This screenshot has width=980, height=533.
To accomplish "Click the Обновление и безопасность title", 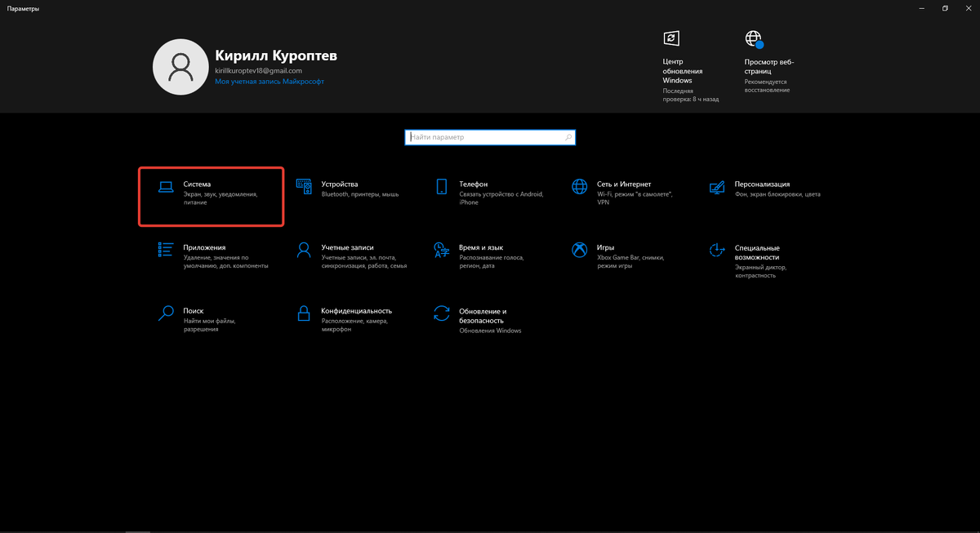I will [483, 316].
